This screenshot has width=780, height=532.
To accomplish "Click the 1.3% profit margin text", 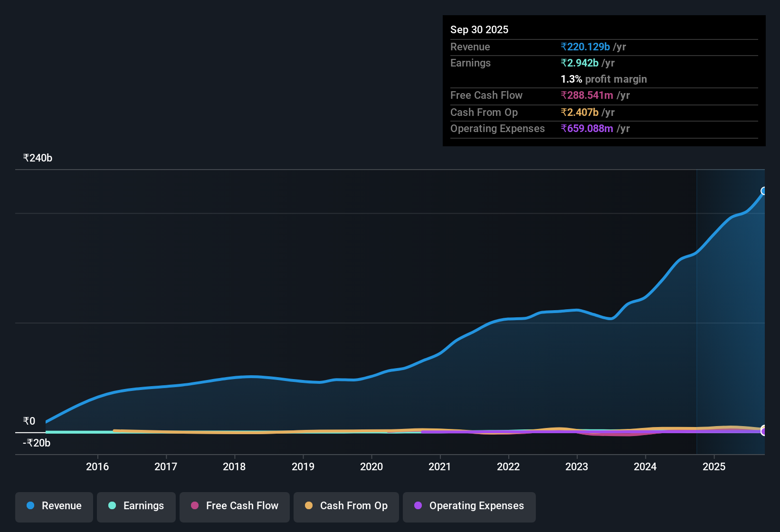I will pyautogui.click(x=603, y=79).
